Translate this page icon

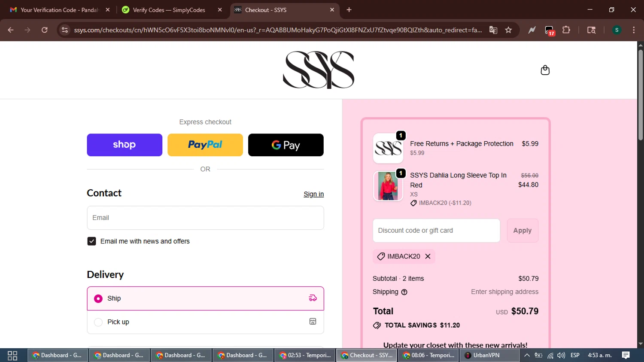pyautogui.click(x=493, y=30)
